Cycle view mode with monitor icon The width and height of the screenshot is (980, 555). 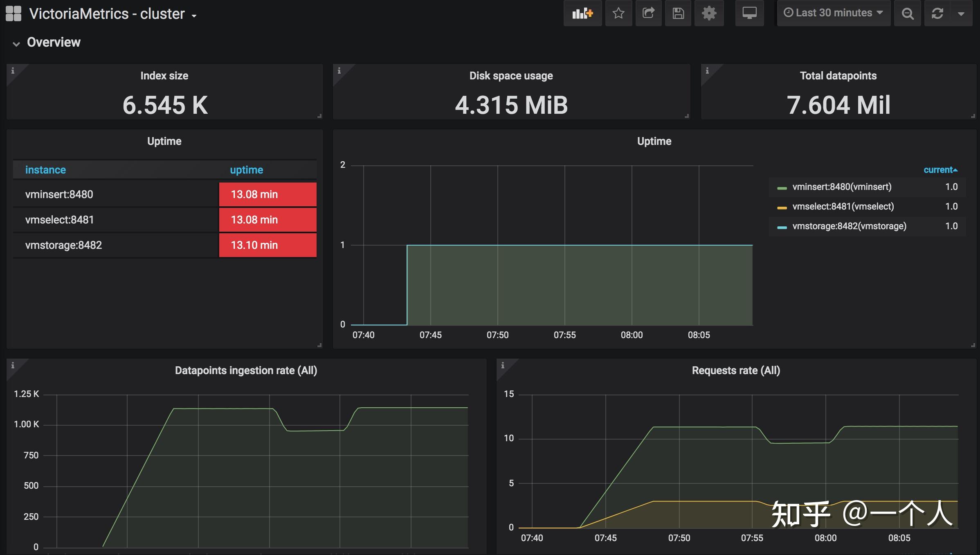[749, 14]
